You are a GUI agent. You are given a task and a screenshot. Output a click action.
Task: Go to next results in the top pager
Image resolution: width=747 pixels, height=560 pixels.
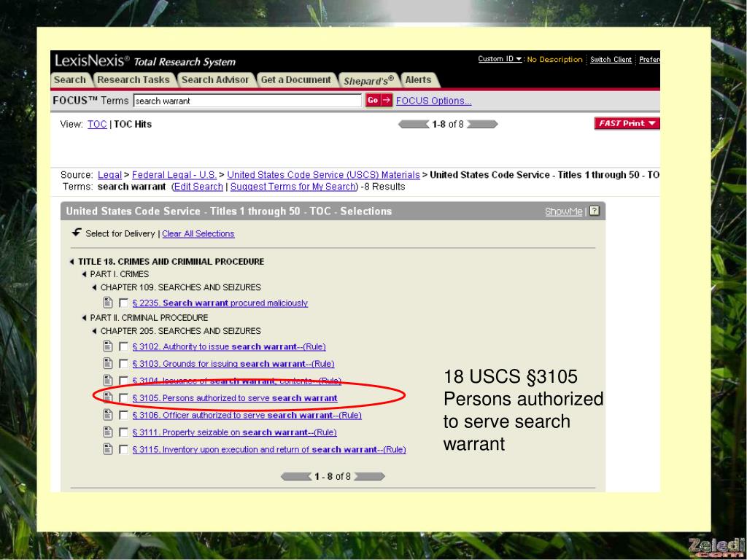(x=482, y=124)
